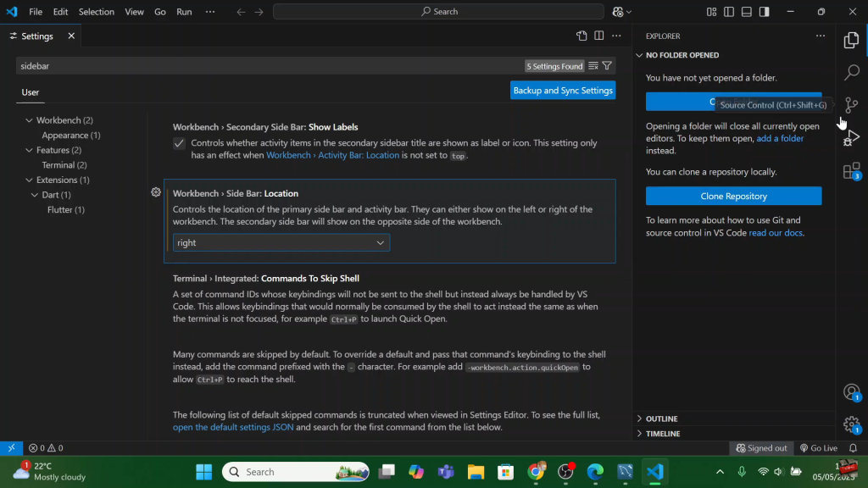This screenshot has width=868, height=488.
Task: Select Flutter (1) in settings tree
Action: (66, 210)
